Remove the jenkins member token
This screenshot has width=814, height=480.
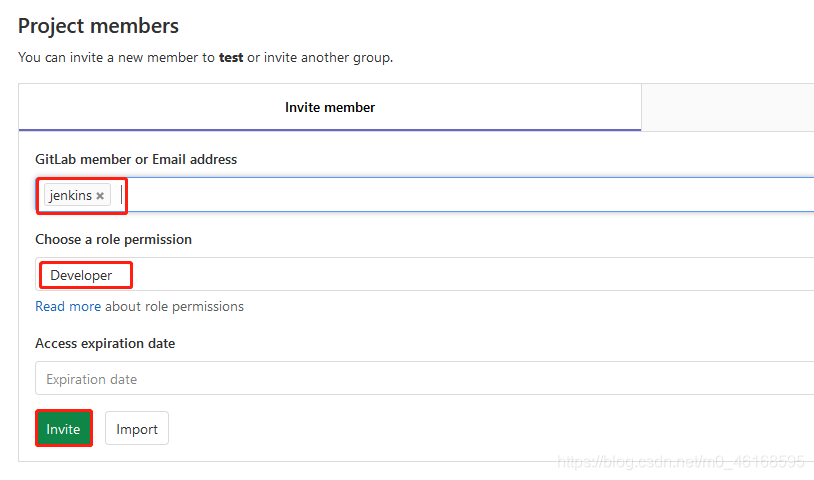(x=100, y=196)
